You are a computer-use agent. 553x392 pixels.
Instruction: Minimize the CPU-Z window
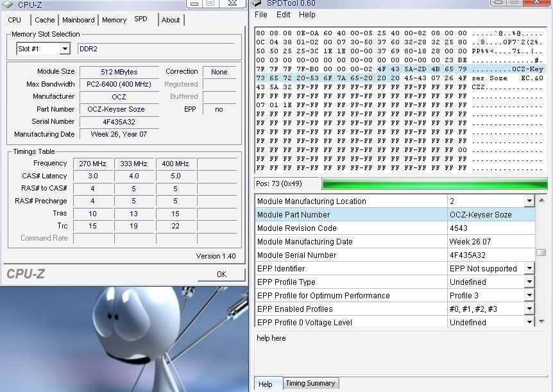pyautogui.click(x=194, y=3)
